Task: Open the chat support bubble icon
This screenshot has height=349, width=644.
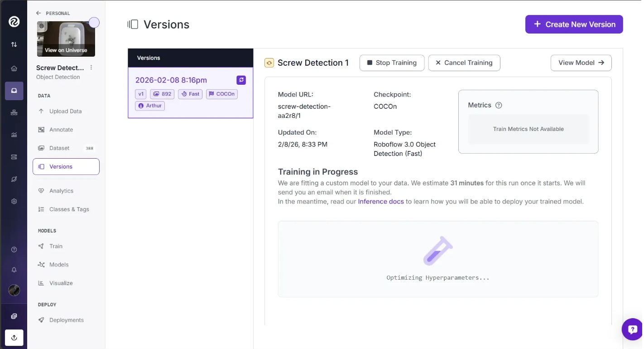Action: (633, 330)
